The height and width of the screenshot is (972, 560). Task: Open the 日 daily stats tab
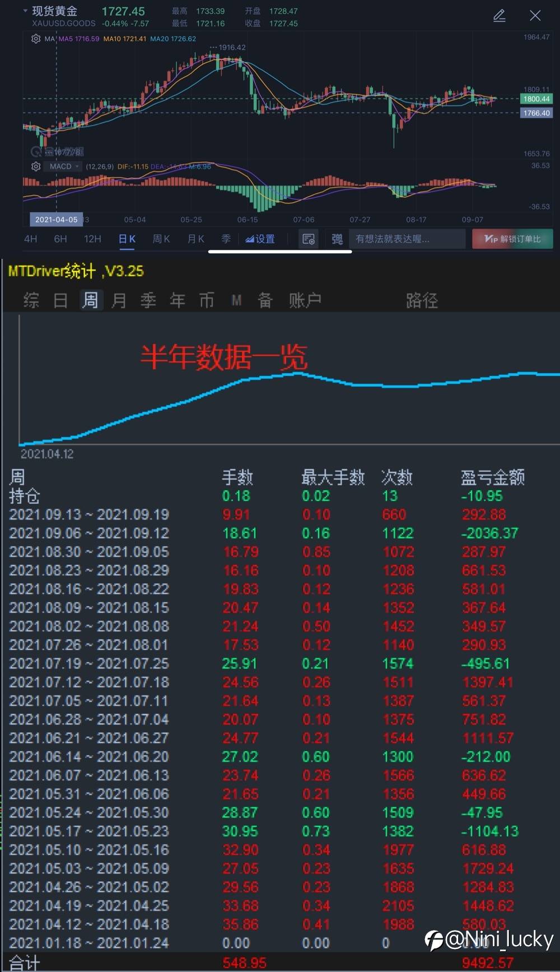[x=60, y=300]
